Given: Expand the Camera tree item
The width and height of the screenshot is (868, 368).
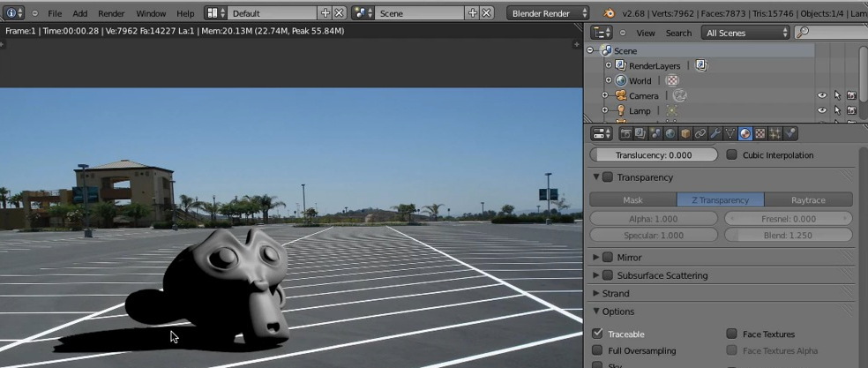Looking at the screenshot, I should click(x=605, y=96).
